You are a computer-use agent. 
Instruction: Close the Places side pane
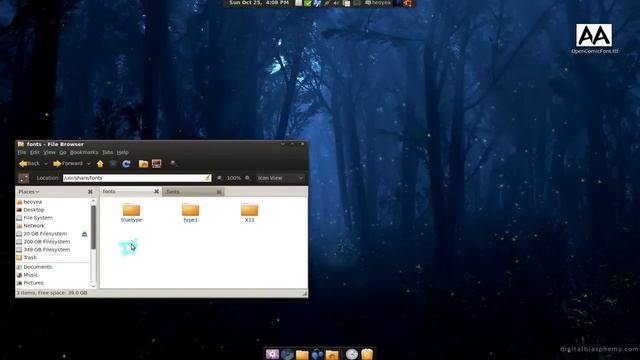coord(90,191)
